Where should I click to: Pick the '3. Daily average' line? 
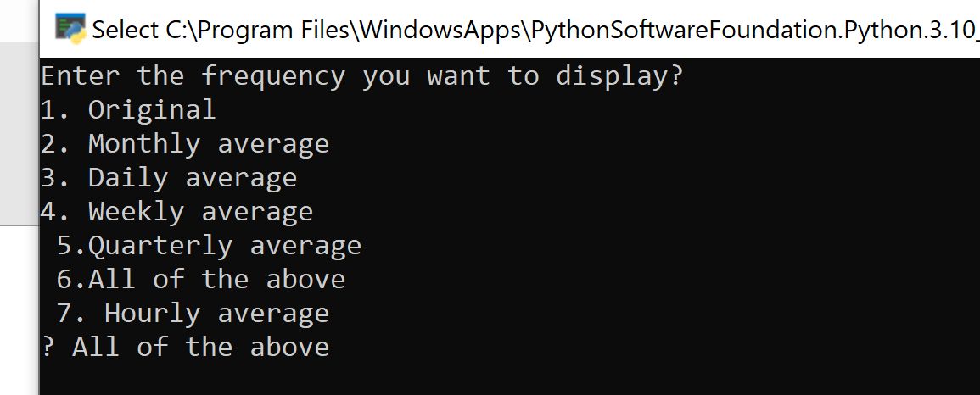coord(168,178)
